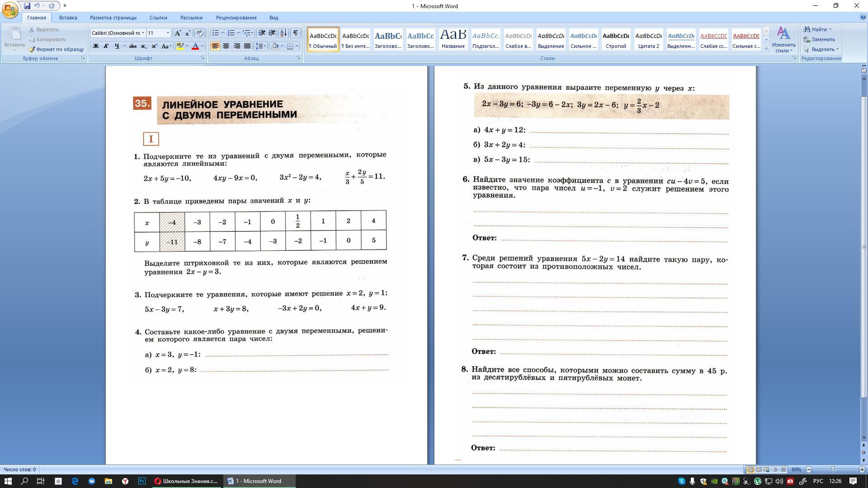Viewport: 868px width, 488px height.
Task: Switch to reading mode view in status bar
Action: point(759,469)
